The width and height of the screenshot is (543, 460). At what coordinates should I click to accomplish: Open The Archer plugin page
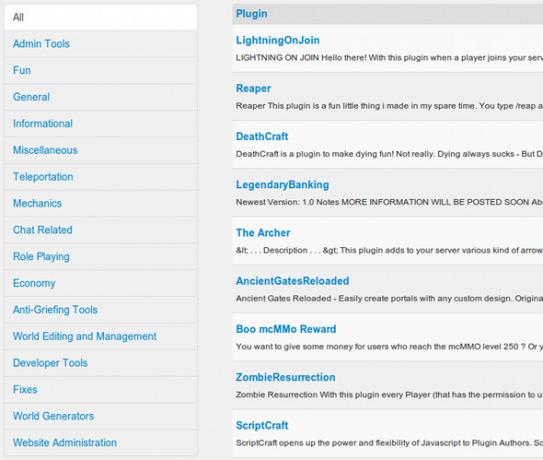pyautogui.click(x=263, y=233)
